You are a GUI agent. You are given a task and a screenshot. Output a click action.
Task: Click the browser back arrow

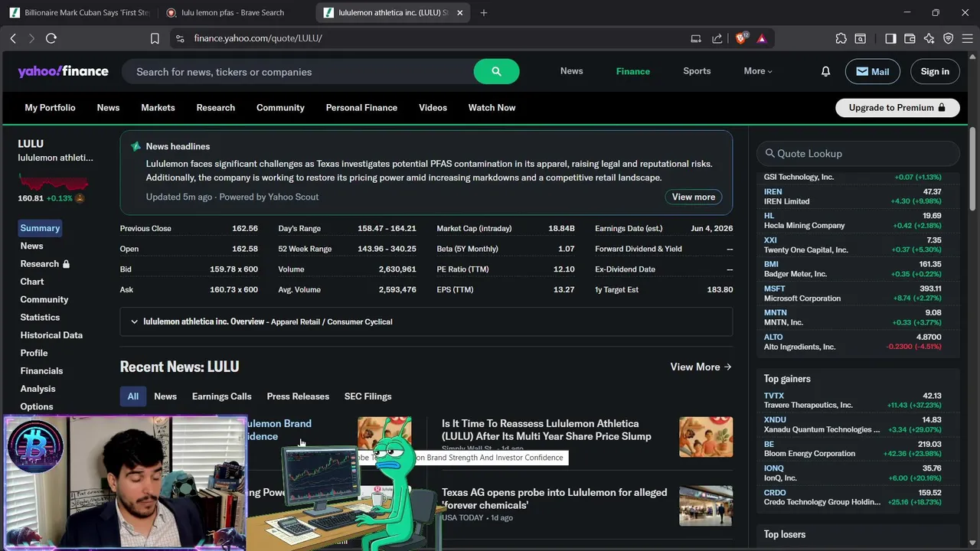[13, 38]
